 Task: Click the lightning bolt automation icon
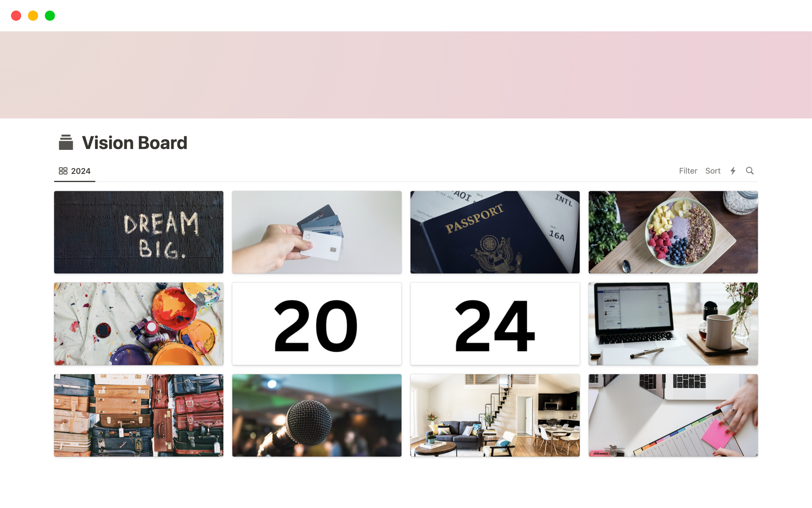(x=733, y=170)
